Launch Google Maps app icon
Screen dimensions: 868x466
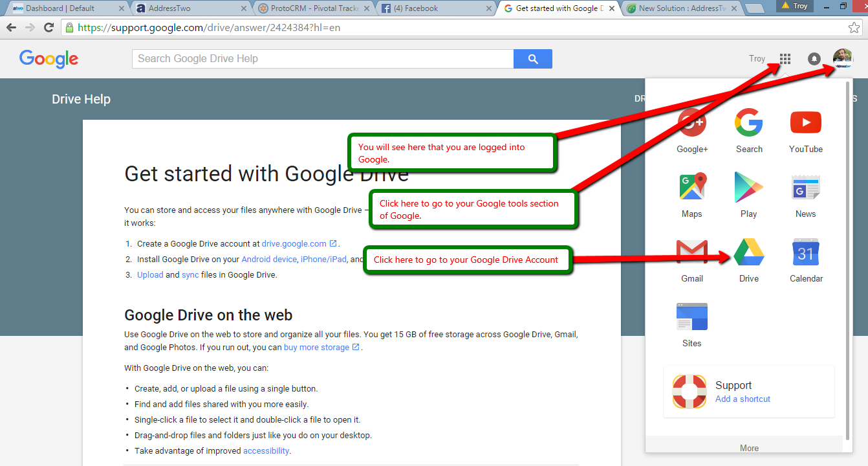[692, 195]
